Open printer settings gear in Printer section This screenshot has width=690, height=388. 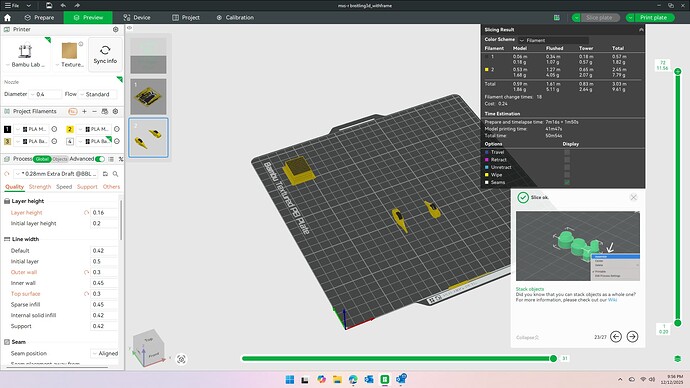click(x=115, y=29)
